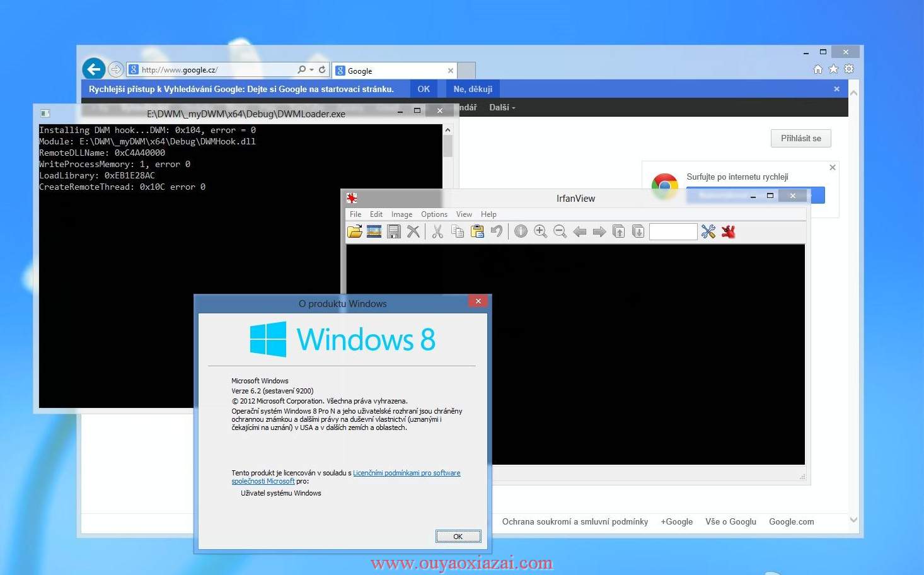Open the IE Tools gear icon
This screenshot has height=575, width=924.
[849, 69]
